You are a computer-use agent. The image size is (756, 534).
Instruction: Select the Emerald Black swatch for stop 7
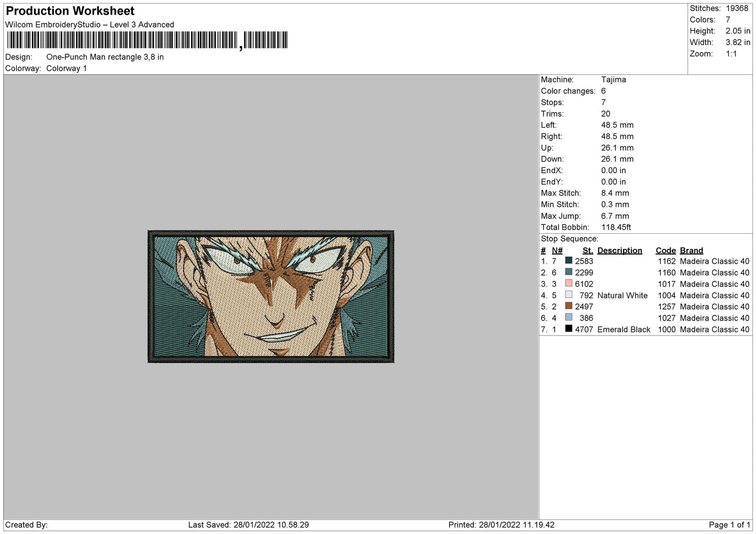[x=569, y=328]
